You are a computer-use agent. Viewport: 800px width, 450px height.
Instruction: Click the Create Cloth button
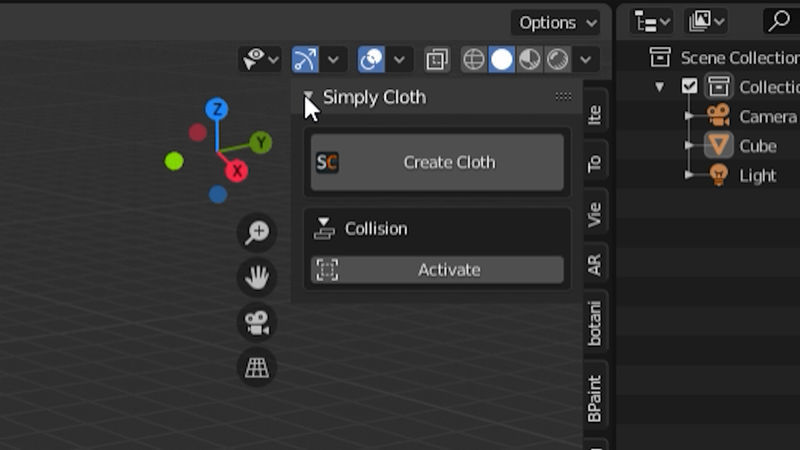point(437,162)
